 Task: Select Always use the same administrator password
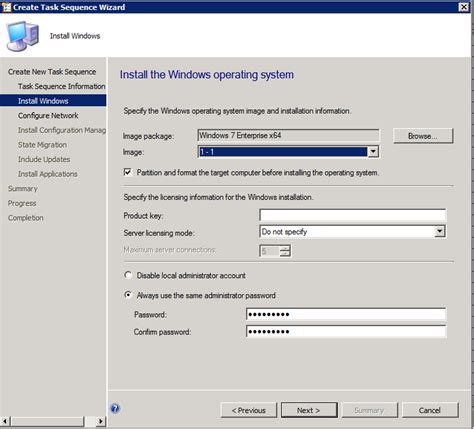point(128,295)
